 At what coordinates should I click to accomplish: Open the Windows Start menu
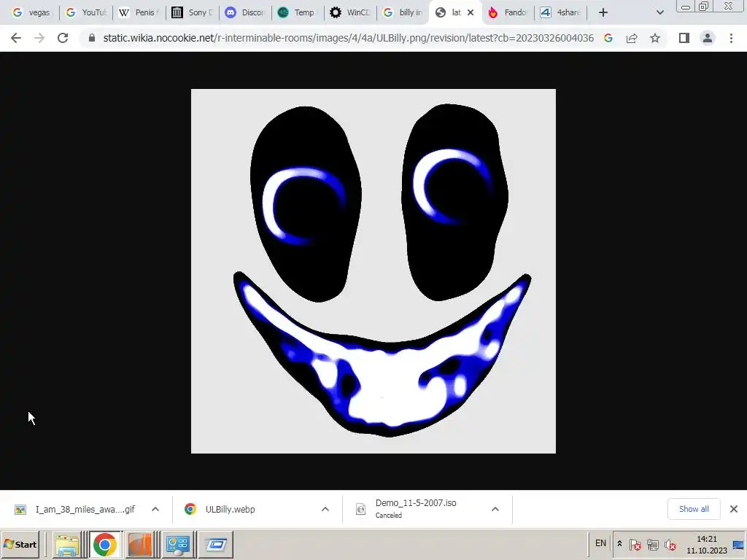click(20, 544)
